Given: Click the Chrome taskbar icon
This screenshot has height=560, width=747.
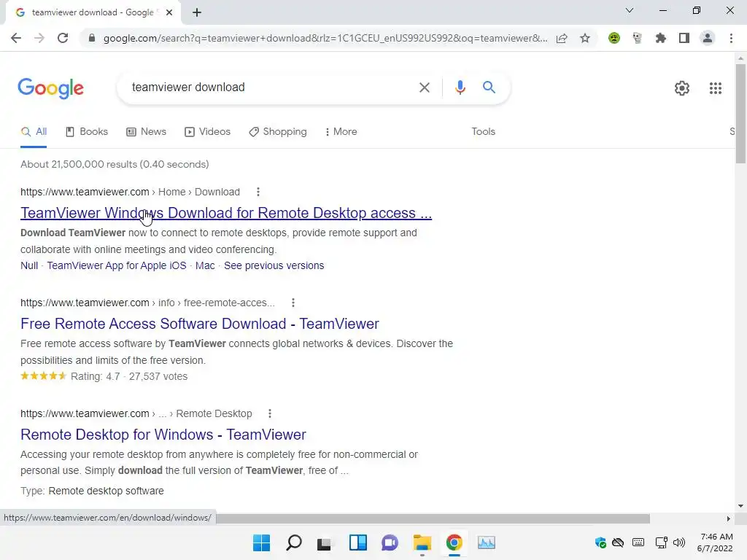Looking at the screenshot, I should (x=454, y=542).
